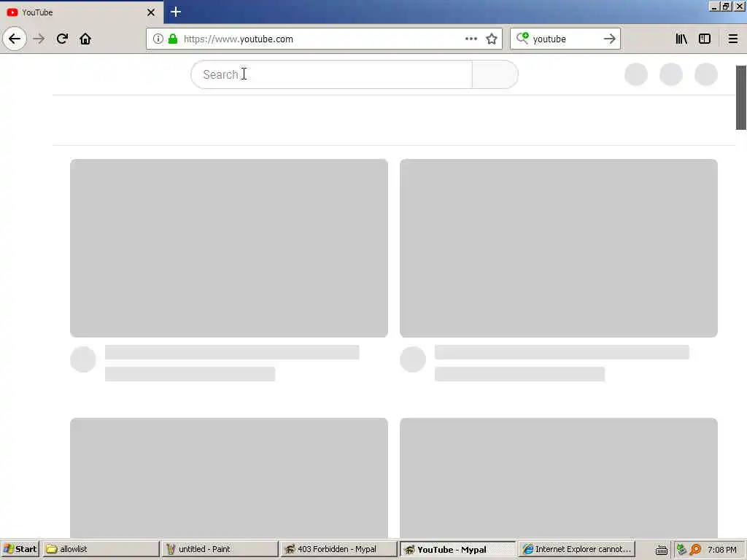Image resolution: width=747 pixels, height=560 pixels.
Task: Click the 7:08 PM system clock
Action: click(x=722, y=550)
